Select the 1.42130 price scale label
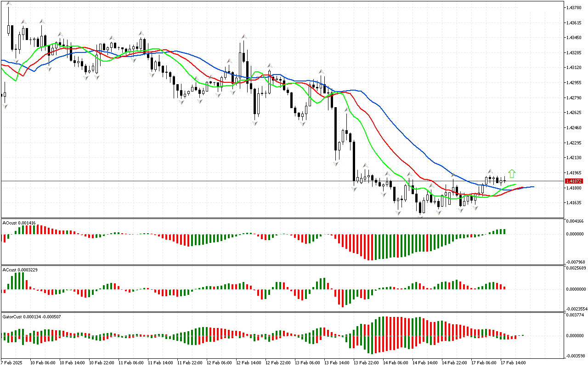The width and height of the screenshot is (588, 368). (x=575, y=158)
